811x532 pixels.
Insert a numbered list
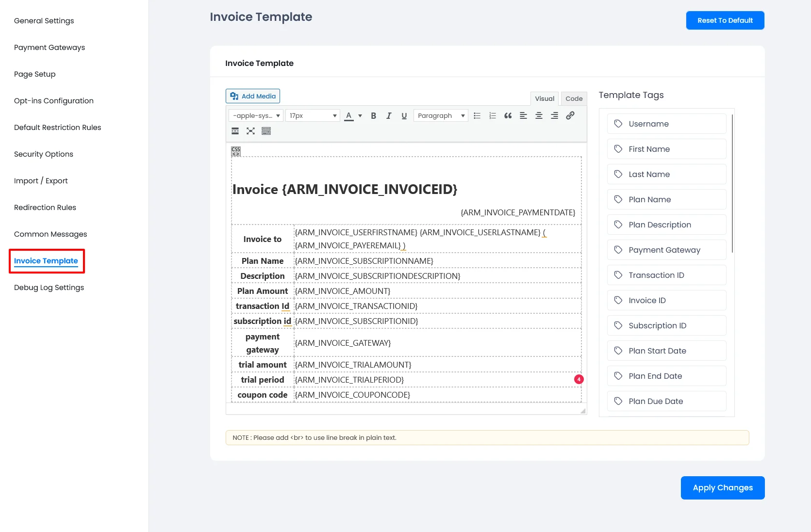click(492, 116)
